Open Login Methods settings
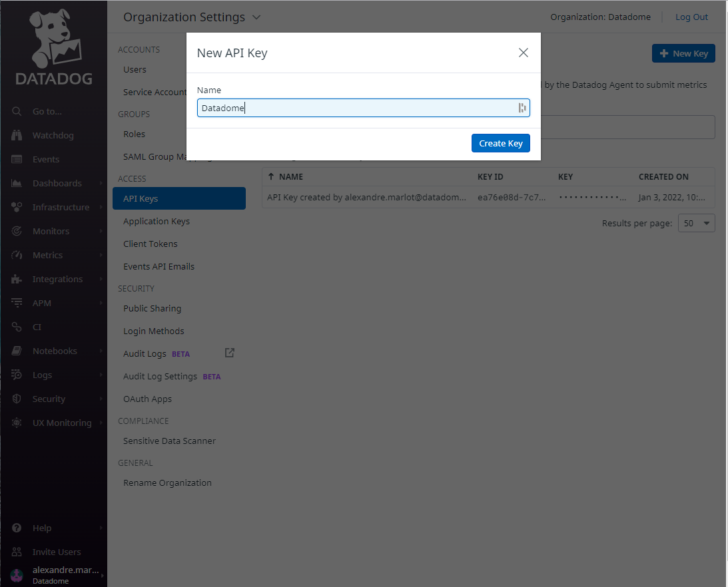 coord(154,331)
